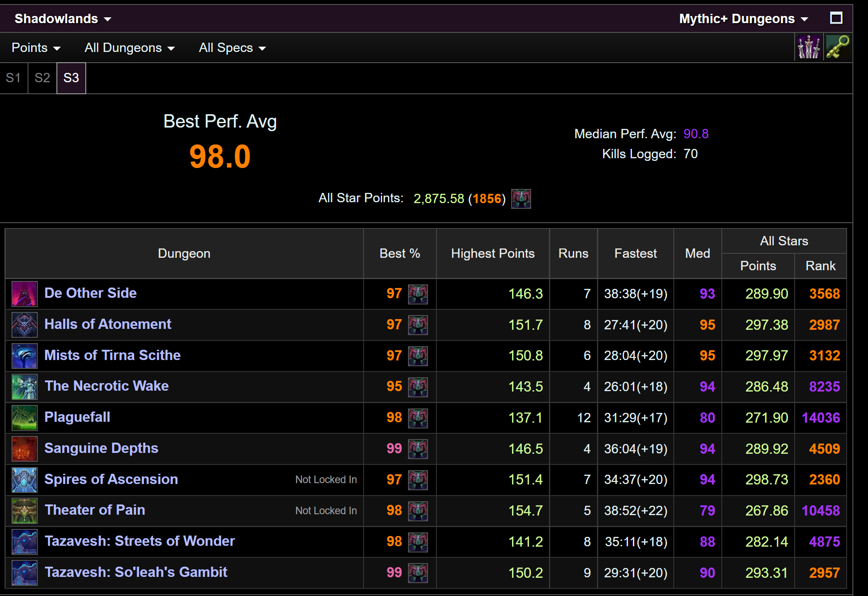The width and height of the screenshot is (868, 596).
Task: Click the All Stars Points header
Action: [x=758, y=266]
